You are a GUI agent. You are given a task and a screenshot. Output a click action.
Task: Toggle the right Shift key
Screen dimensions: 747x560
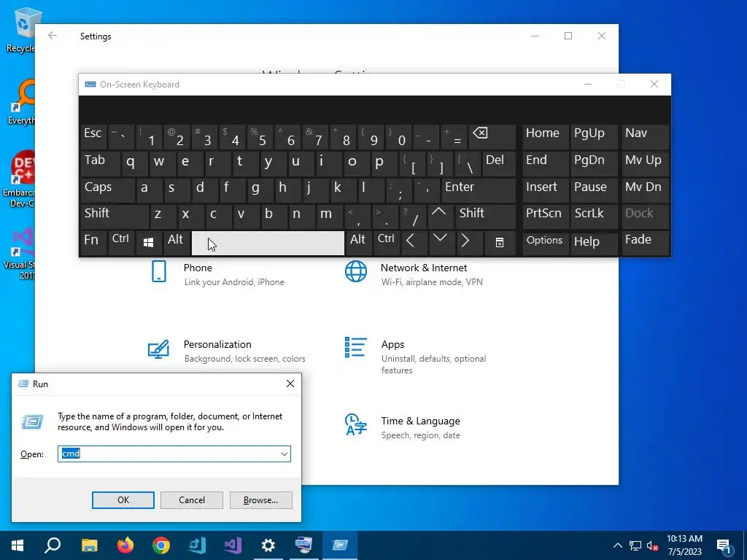tap(485, 217)
